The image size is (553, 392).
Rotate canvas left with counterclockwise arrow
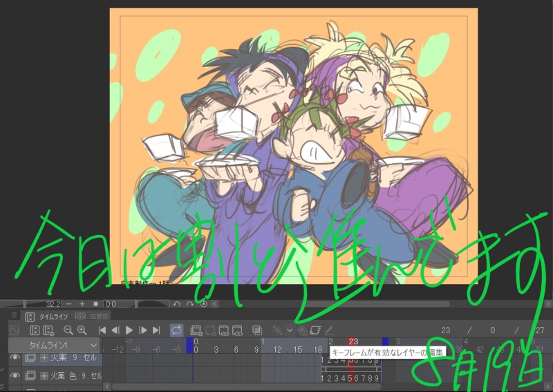(177, 304)
